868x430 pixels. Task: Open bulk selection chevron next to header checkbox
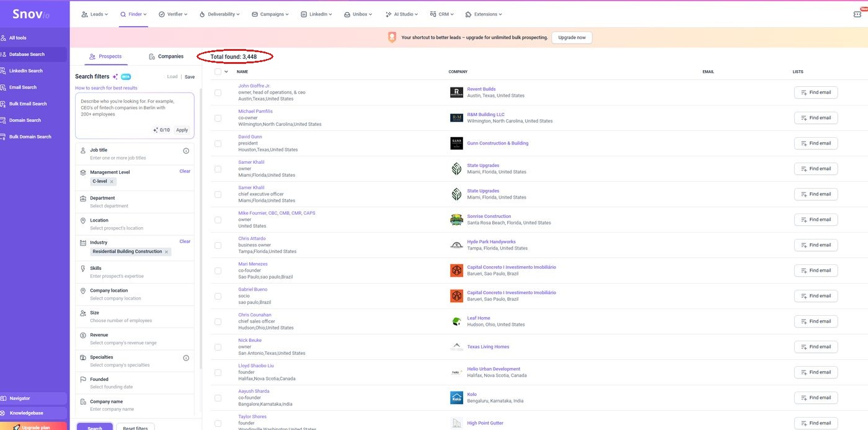tap(226, 71)
